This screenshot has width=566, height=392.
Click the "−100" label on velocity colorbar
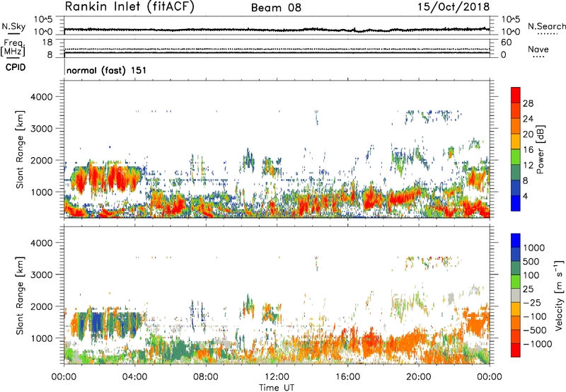[x=535, y=316]
